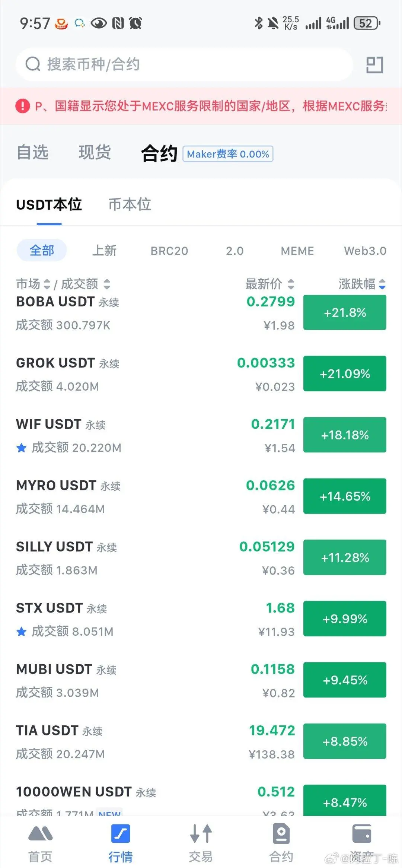This screenshot has height=868, width=402.
Task: Open the 合约 futures icon in bottom bar
Action: 281,833
